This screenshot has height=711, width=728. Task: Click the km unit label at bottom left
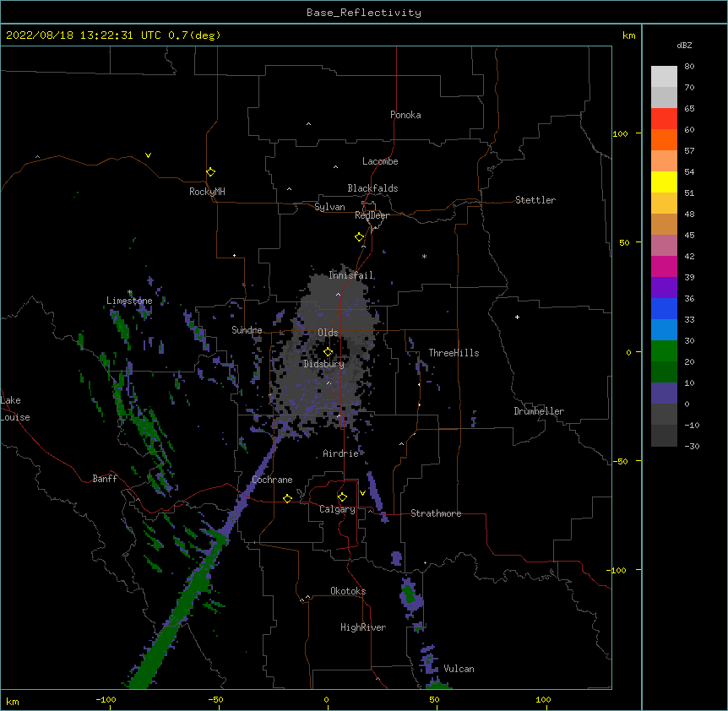click(13, 701)
